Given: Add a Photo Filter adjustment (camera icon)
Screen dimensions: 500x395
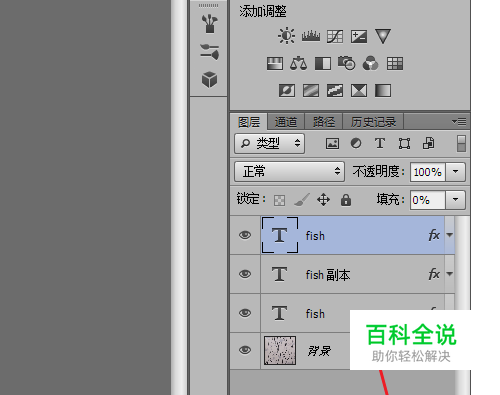Looking at the screenshot, I should pyautogui.click(x=347, y=63).
